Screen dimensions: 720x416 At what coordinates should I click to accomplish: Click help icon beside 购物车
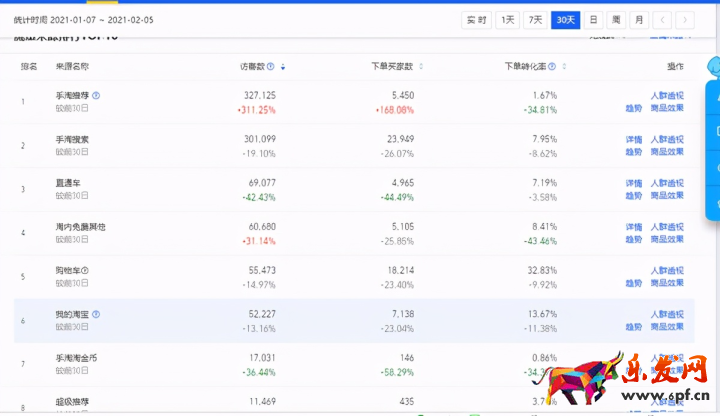coord(85,271)
